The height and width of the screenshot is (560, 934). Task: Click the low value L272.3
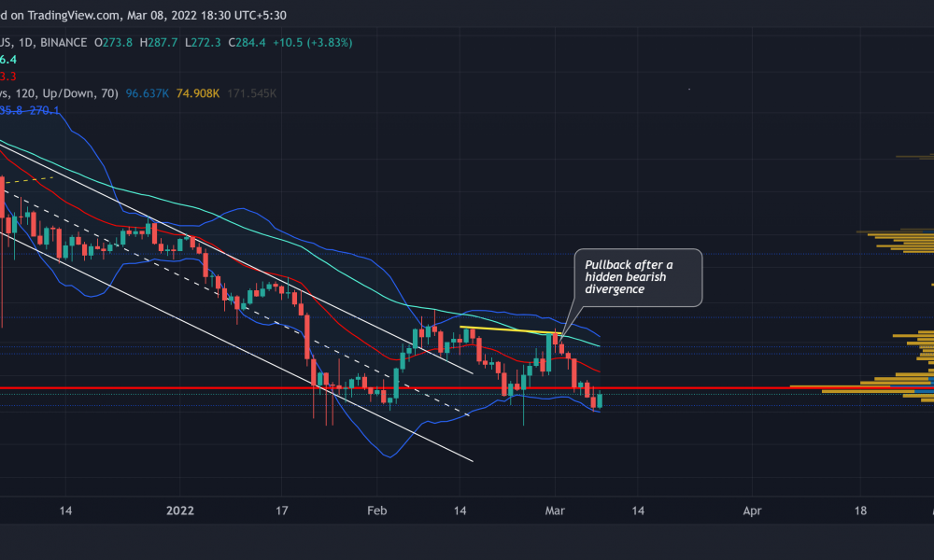[x=203, y=43]
